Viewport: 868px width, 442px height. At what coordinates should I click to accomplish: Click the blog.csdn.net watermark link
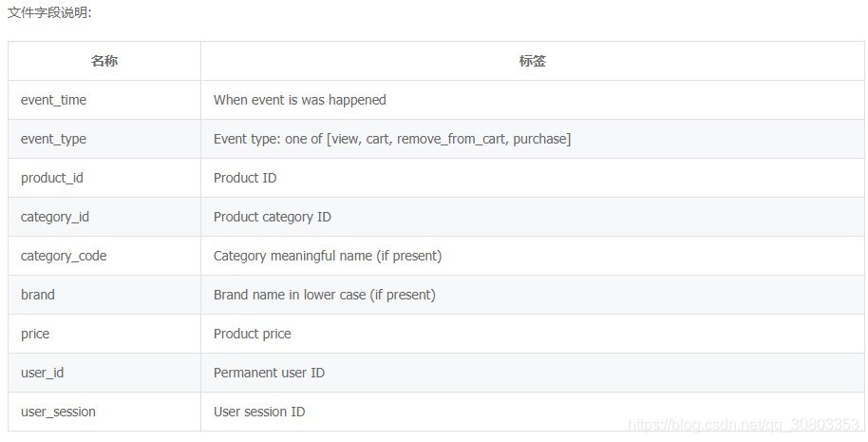[744, 424]
